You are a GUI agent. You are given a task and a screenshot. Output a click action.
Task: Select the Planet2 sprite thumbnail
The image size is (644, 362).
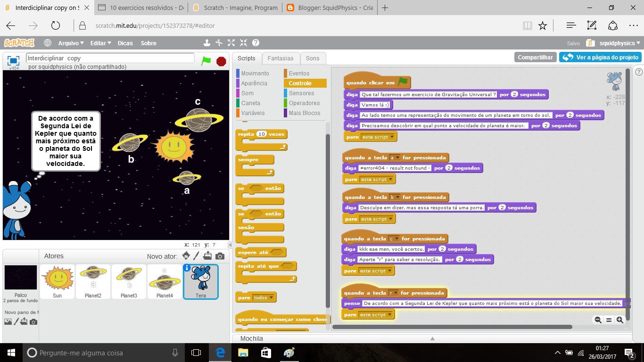click(x=93, y=281)
